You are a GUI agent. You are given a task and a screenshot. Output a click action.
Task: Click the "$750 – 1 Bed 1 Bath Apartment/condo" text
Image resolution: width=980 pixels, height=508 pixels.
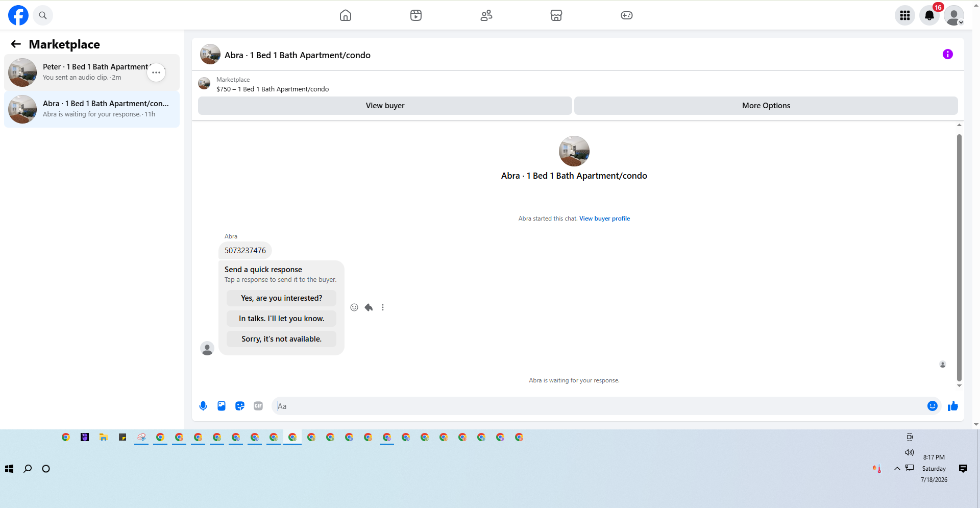click(273, 89)
